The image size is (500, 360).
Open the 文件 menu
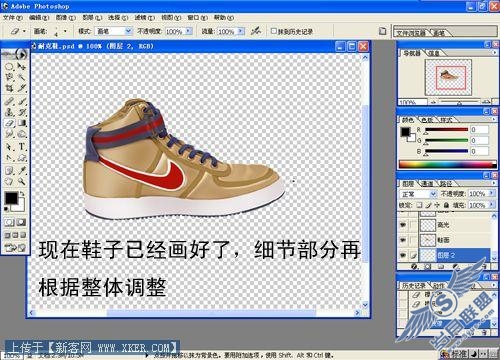[13, 17]
